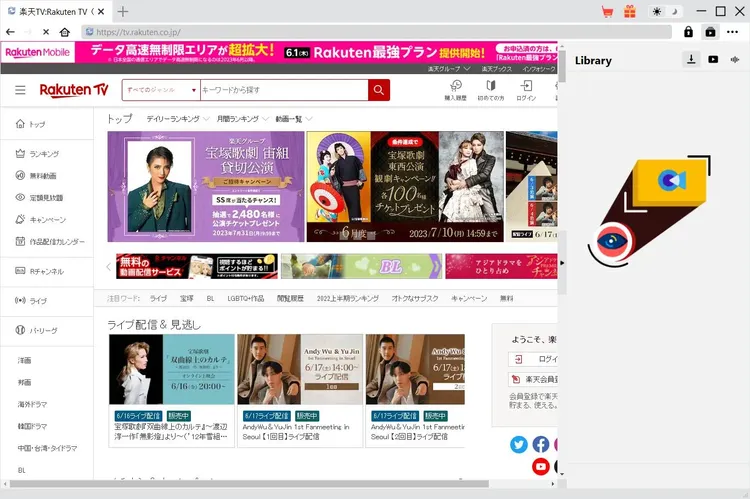Open the Library downloads tab icon
The image size is (750, 499).
691,60
